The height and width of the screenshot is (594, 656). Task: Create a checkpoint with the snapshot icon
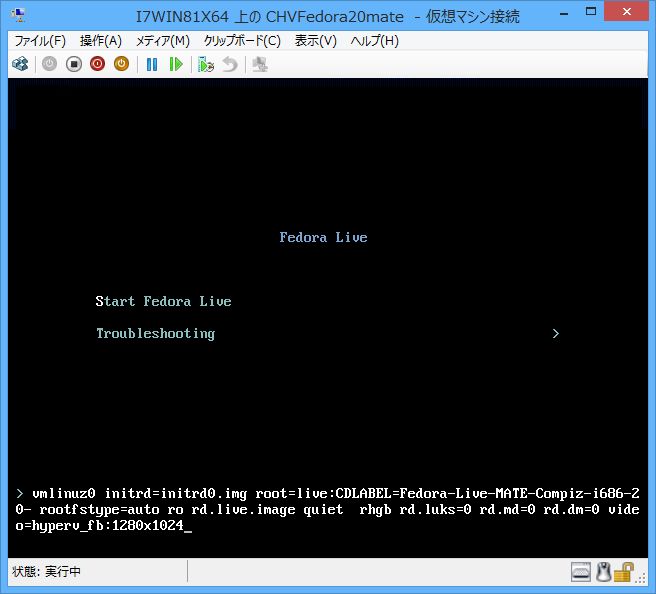205,64
